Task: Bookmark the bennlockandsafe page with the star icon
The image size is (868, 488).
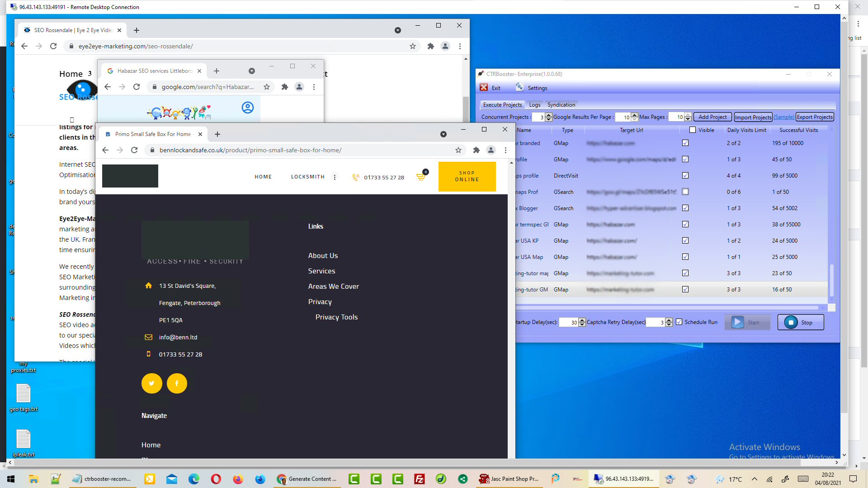Action: tap(458, 150)
